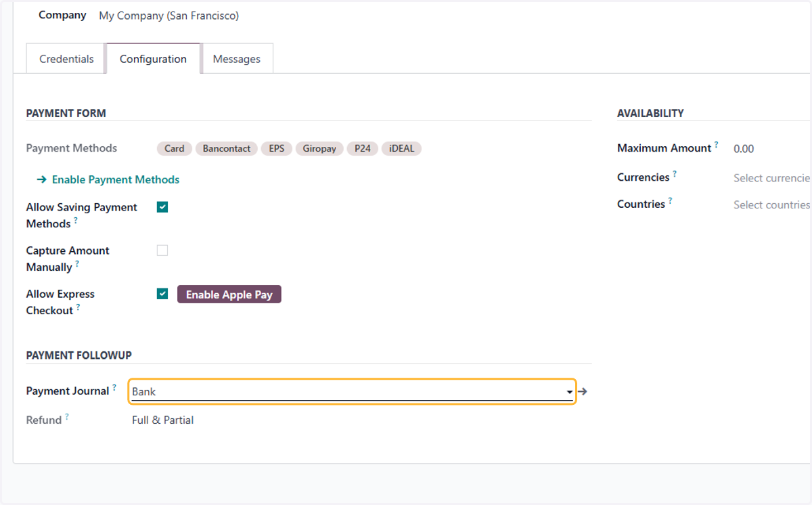Image resolution: width=812 pixels, height=505 pixels.
Task: Expand the Payment Journal dropdown arrow
Action: [569, 392]
